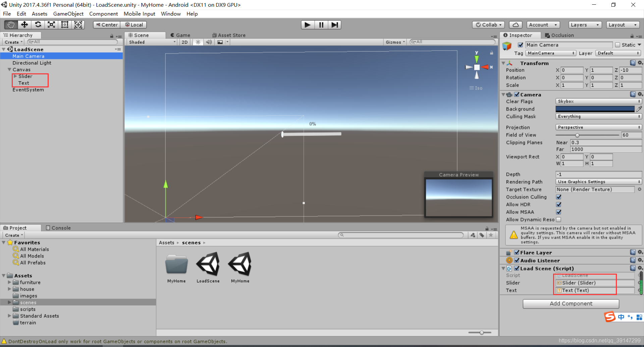
Task: Open the Layout dropdown
Action: coord(623,24)
